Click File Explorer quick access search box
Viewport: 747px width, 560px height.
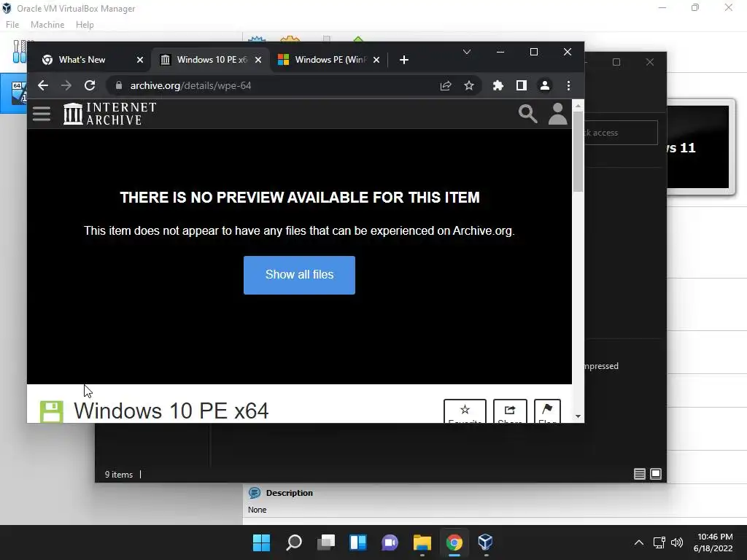click(x=621, y=133)
